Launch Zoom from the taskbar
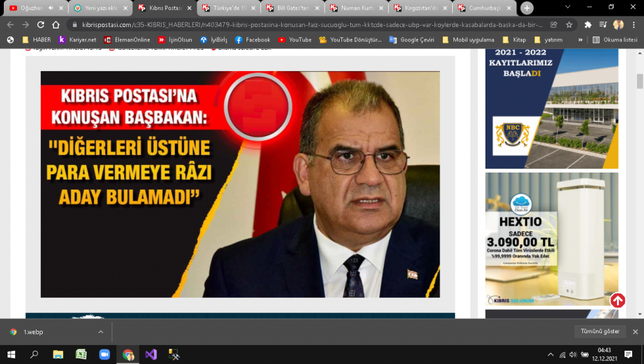The height and width of the screenshot is (364, 644). tap(104, 355)
